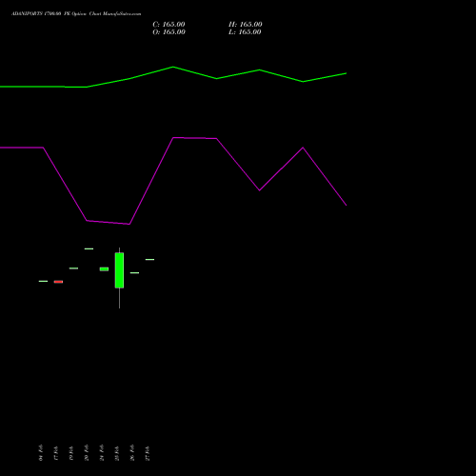Screen dimensions: 476x476
Task: Click the ADANIPORTS PE Option Chart title
Action: [x=76, y=14]
